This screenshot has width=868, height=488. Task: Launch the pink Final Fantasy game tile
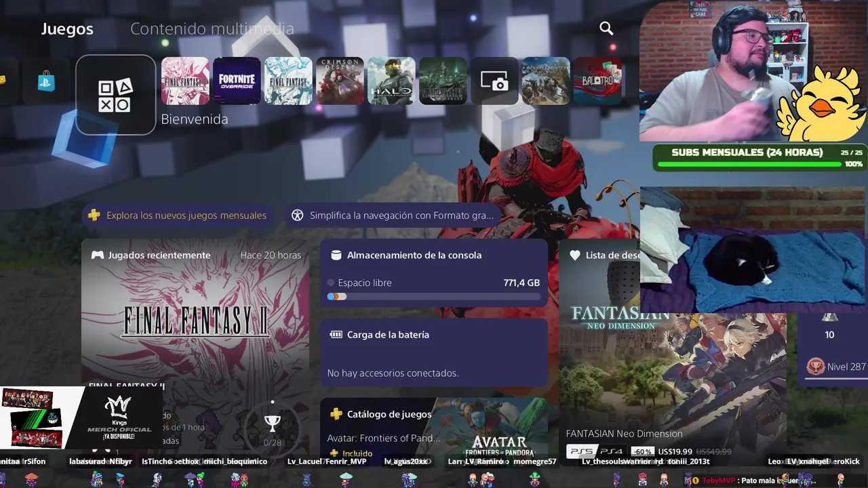coord(185,81)
